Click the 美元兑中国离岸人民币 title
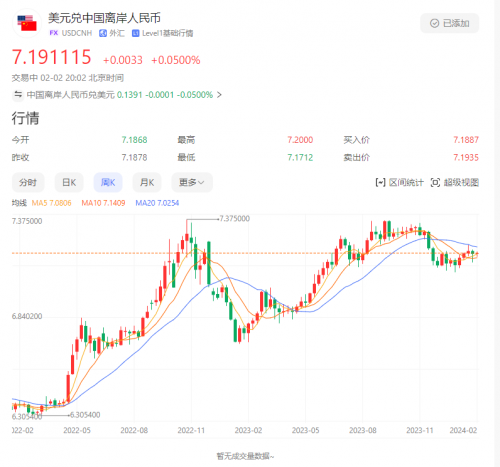The height and width of the screenshot is (467, 500). (x=104, y=18)
